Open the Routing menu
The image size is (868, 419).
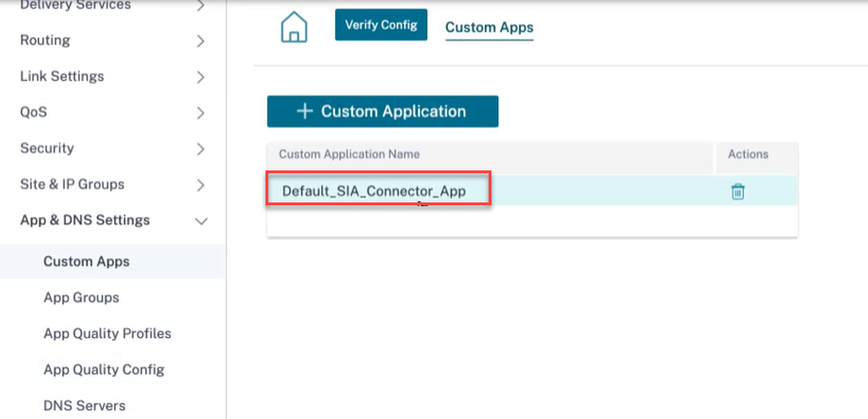pos(45,40)
